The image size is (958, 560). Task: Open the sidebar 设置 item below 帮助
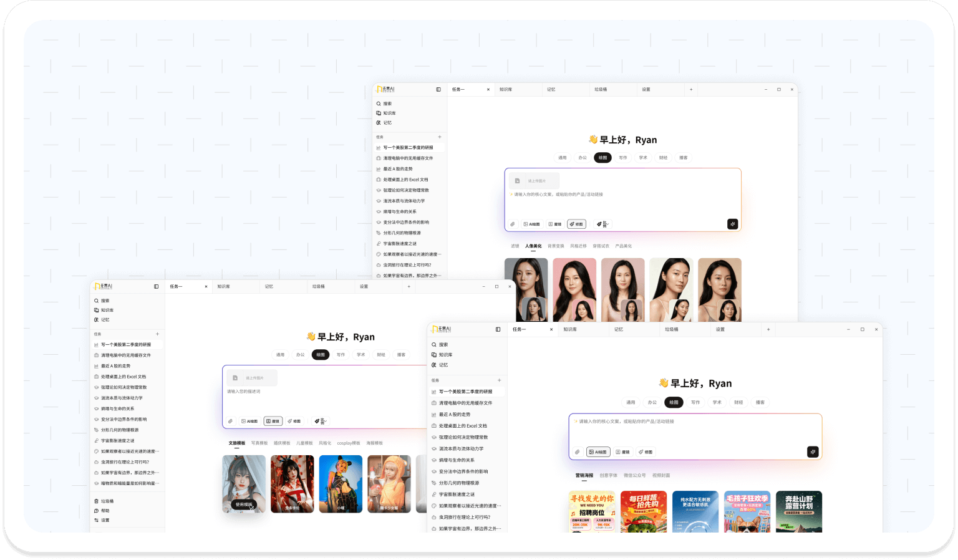[x=105, y=520]
